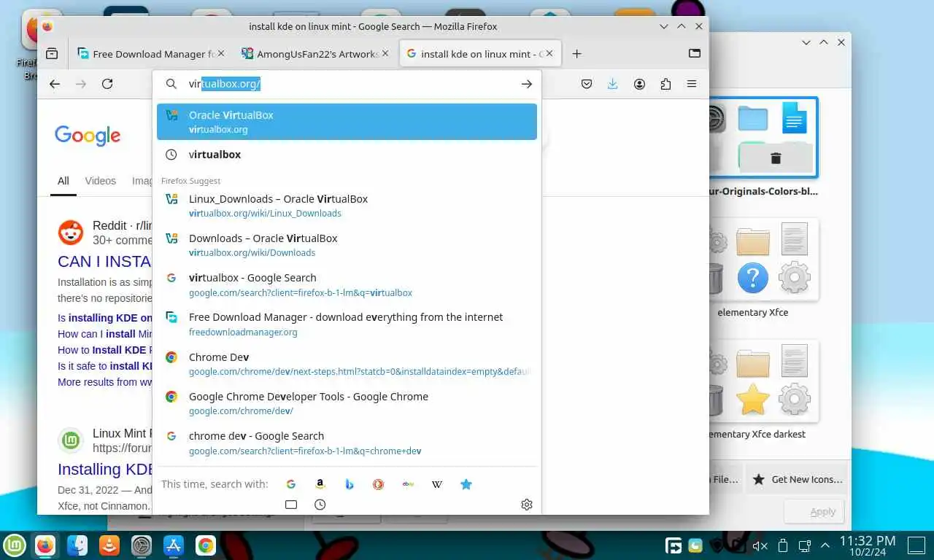Open the Linux Mint start menu
934x560 pixels.
(x=15, y=545)
